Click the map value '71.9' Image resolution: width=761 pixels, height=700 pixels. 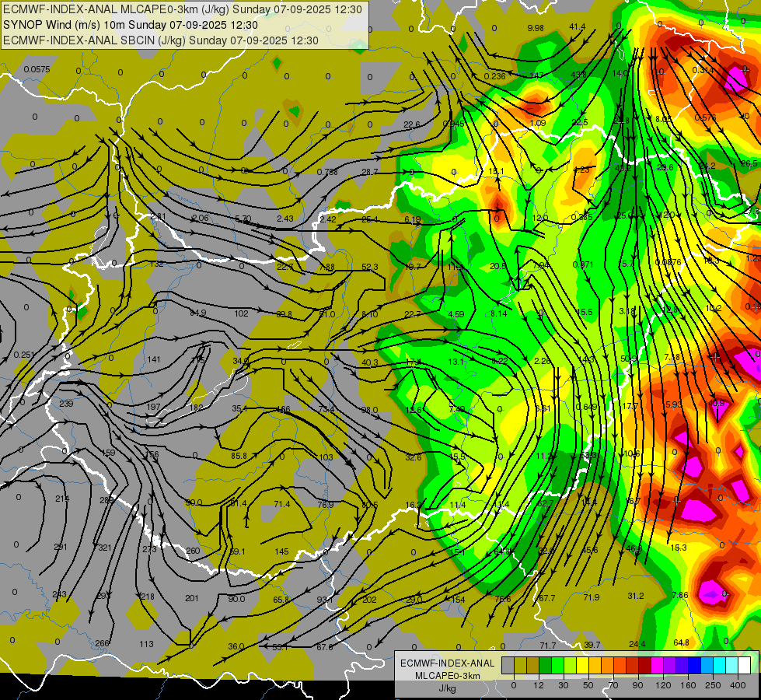(x=591, y=597)
